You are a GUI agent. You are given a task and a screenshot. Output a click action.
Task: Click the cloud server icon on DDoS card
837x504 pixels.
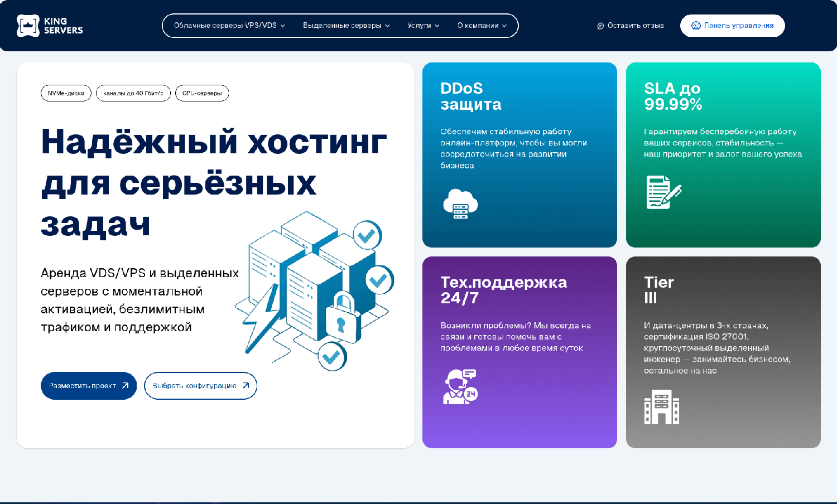tap(460, 204)
